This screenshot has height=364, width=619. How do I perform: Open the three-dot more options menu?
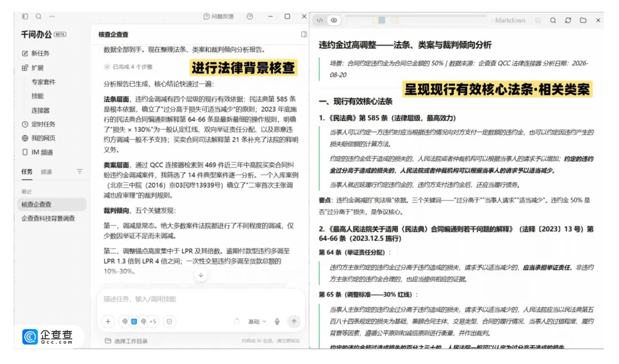pos(52,17)
